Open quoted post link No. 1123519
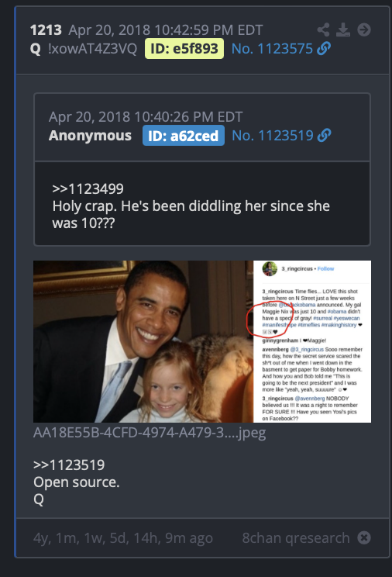The height and width of the screenshot is (577, 392). coord(273,136)
